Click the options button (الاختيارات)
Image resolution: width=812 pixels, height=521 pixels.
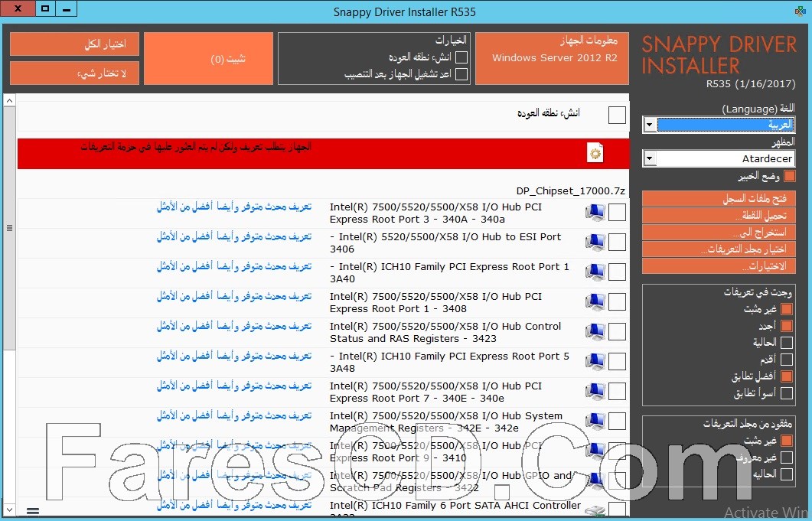[719, 265]
